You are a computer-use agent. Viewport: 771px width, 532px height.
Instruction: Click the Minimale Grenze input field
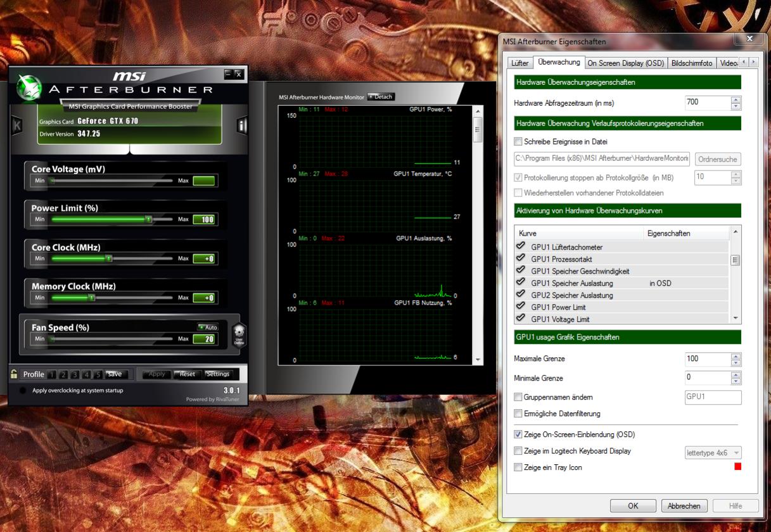708,377
